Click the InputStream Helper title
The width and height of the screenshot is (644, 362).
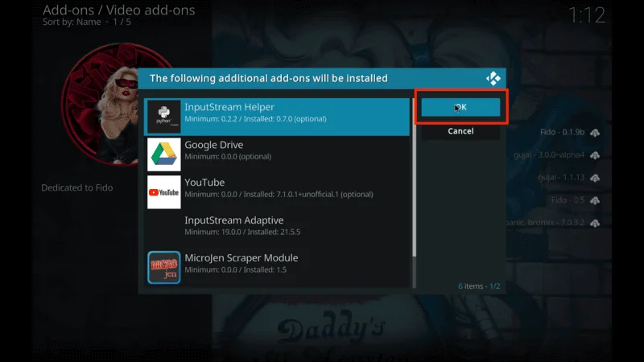point(229,107)
